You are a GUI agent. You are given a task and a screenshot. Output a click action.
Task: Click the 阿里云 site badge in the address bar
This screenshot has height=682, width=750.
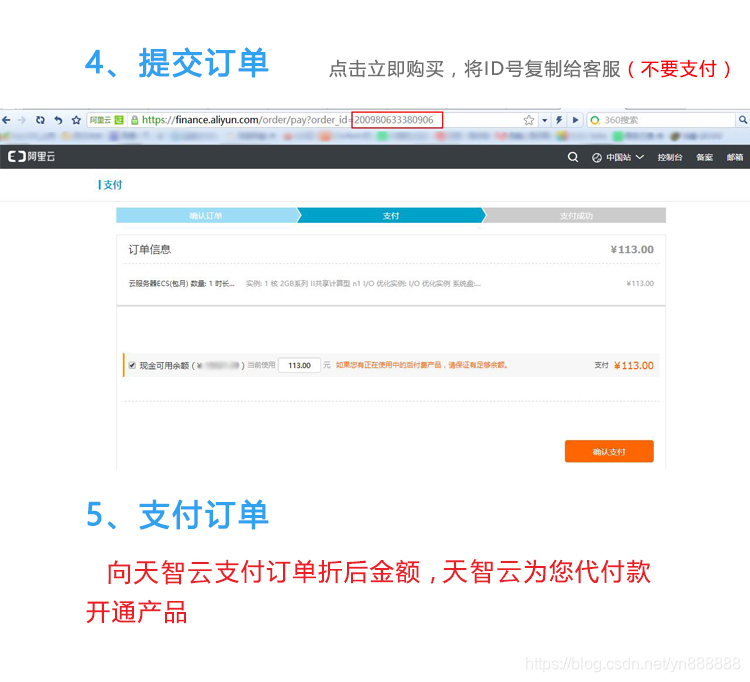coord(107,120)
